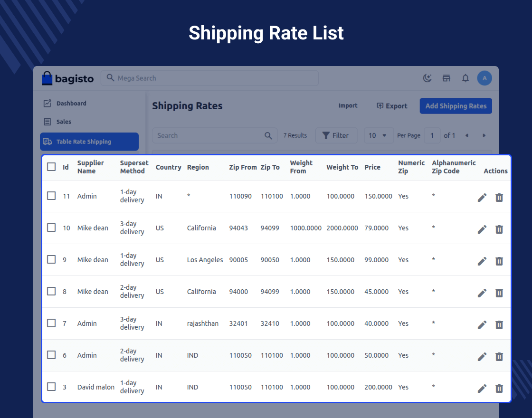Click the price '200.0000' cell

(x=378, y=387)
